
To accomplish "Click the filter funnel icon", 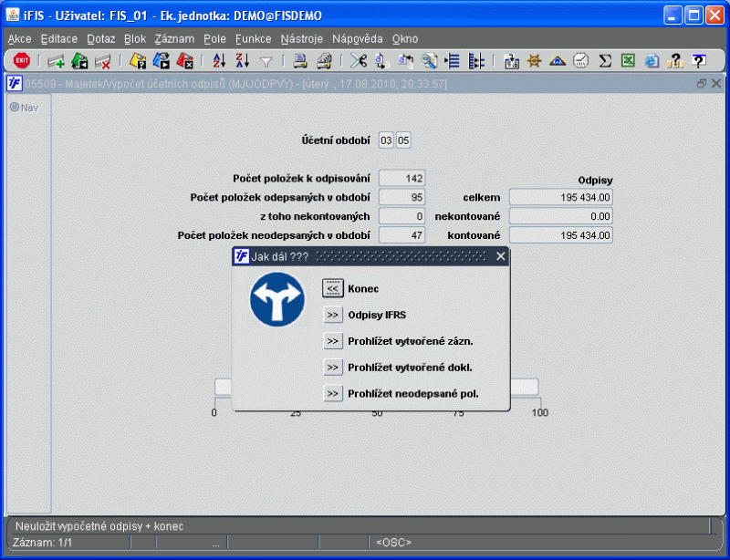I will coord(266,61).
